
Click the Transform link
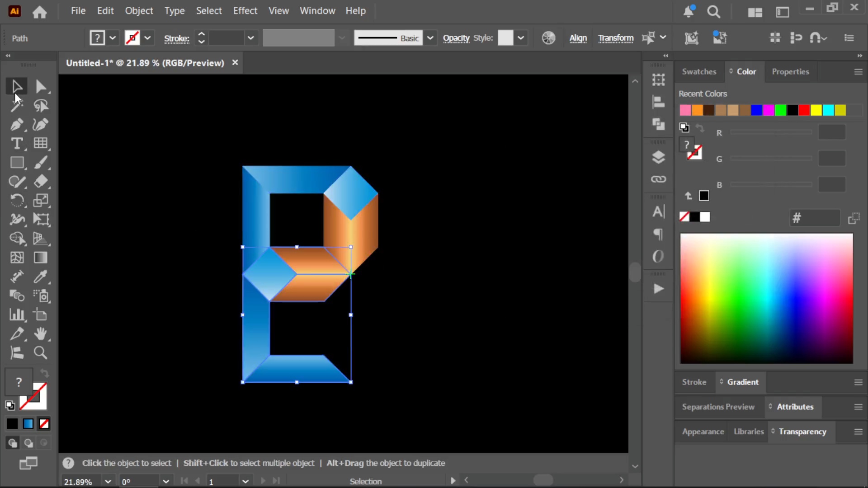point(616,38)
